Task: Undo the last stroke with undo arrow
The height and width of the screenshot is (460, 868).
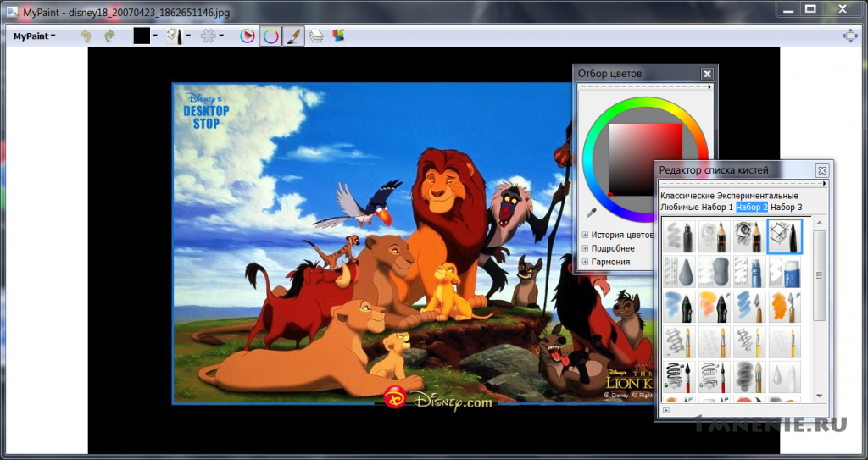Action: [86, 36]
